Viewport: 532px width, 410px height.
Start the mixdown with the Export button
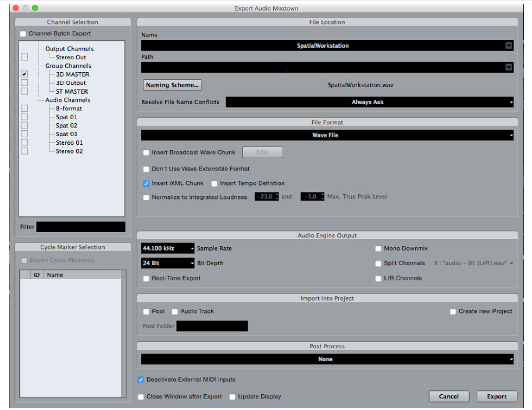497,396
